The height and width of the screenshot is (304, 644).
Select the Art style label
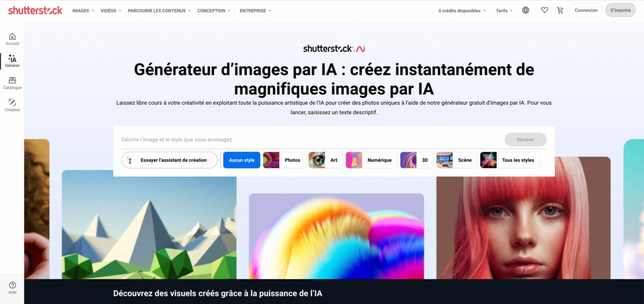point(334,160)
